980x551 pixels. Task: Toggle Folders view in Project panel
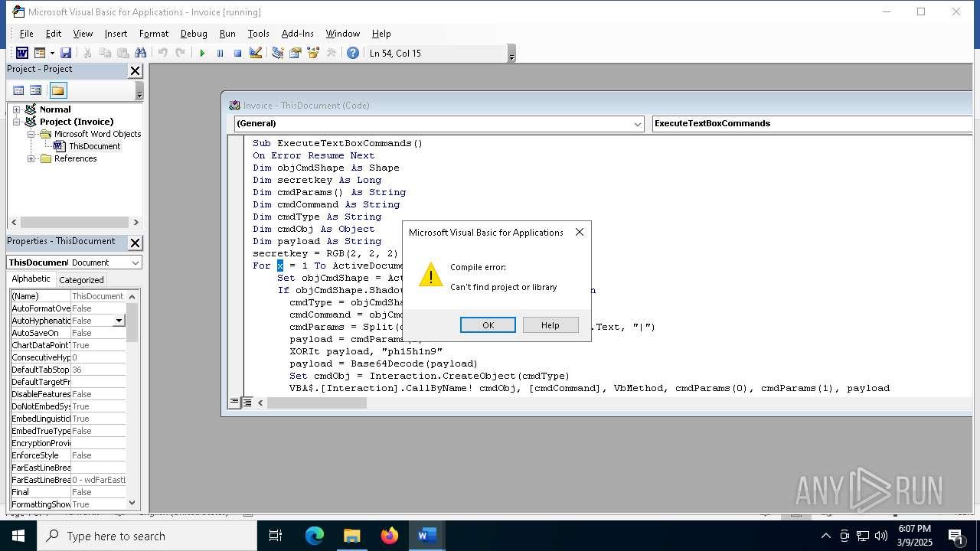[x=58, y=90]
